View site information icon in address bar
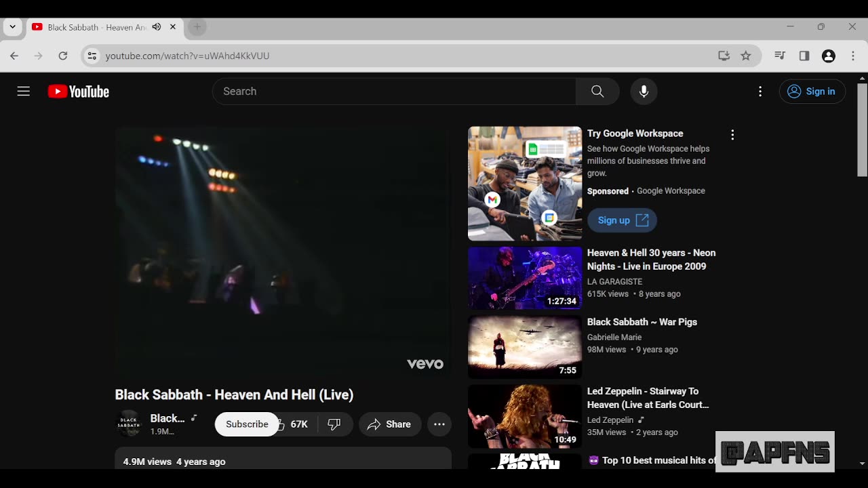The height and width of the screenshot is (488, 868). [92, 56]
